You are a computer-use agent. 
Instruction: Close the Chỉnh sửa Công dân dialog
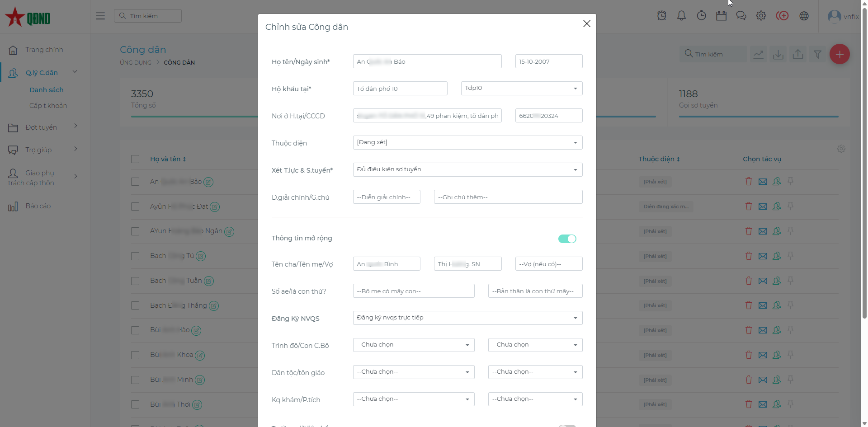pyautogui.click(x=587, y=23)
